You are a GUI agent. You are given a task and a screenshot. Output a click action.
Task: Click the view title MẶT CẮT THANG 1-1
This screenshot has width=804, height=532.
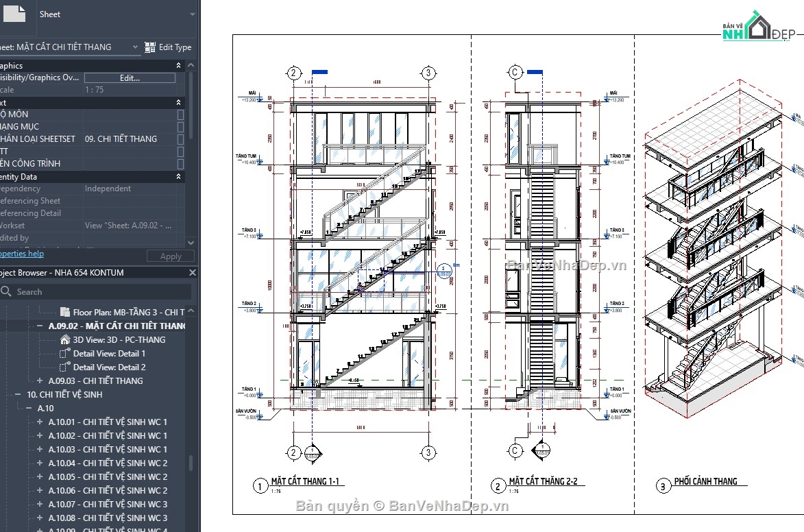(304, 481)
